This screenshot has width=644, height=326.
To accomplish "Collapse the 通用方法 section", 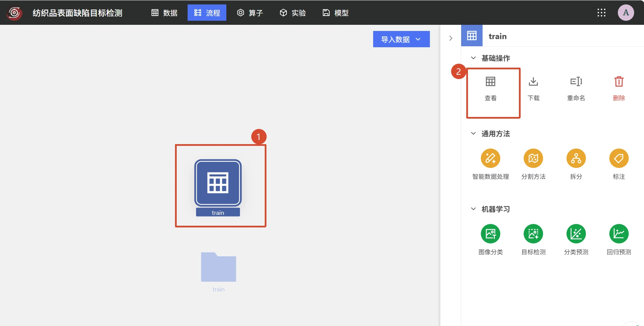I will [x=473, y=134].
